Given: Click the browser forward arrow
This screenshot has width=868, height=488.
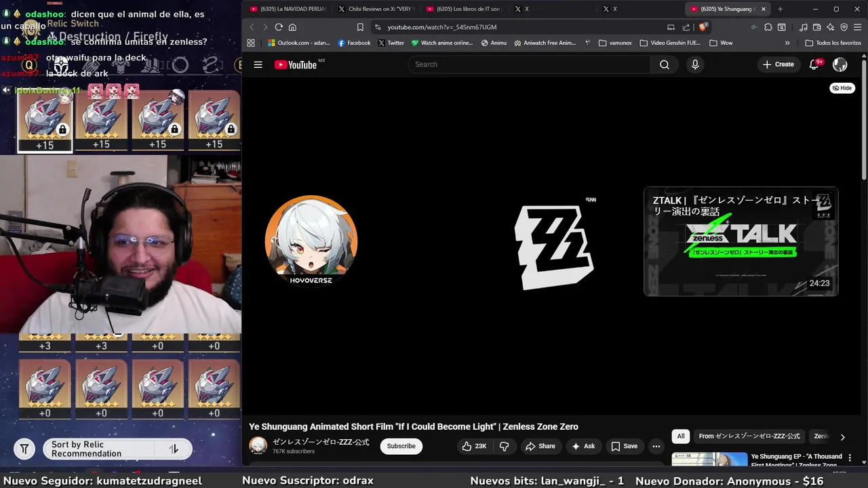Looking at the screenshot, I should click(264, 27).
